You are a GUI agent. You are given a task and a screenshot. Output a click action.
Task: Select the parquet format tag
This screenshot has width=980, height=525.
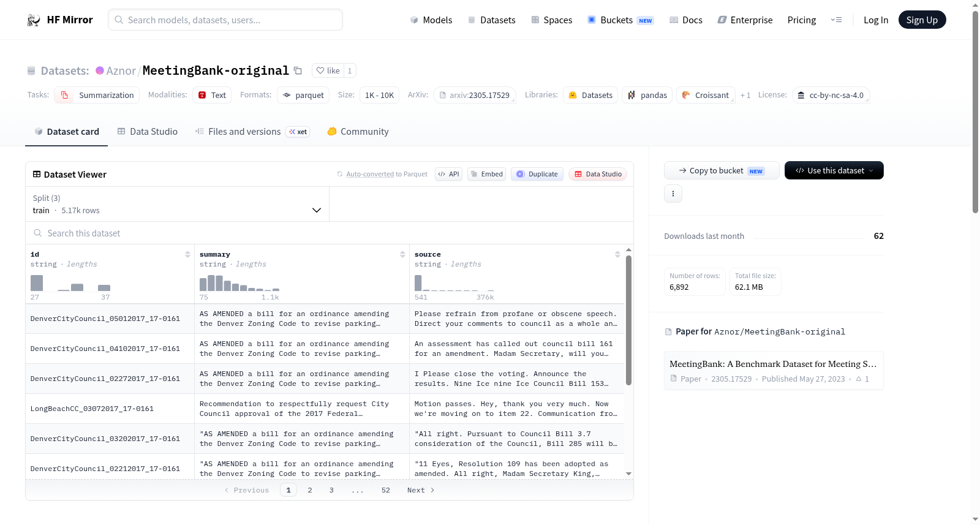pyautogui.click(x=303, y=95)
